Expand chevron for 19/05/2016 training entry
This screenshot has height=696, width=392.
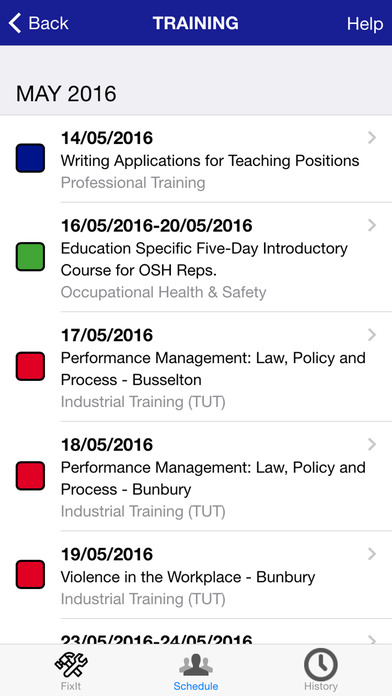372,554
